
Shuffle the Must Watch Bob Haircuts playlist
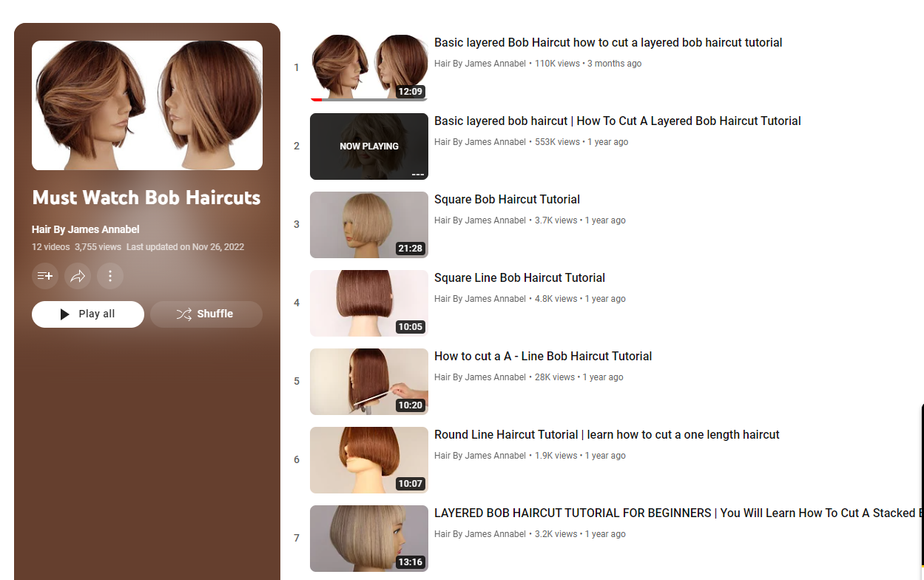tap(206, 314)
